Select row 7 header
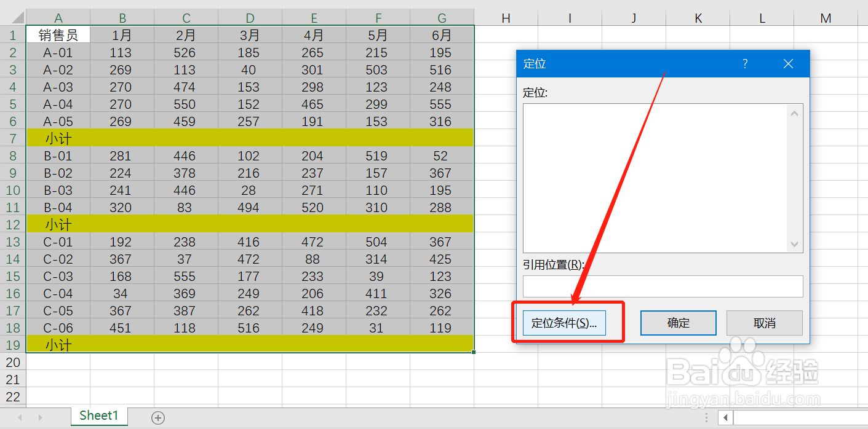Image resolution: width=868 pixels, height=429 pixels. [12, 138]
